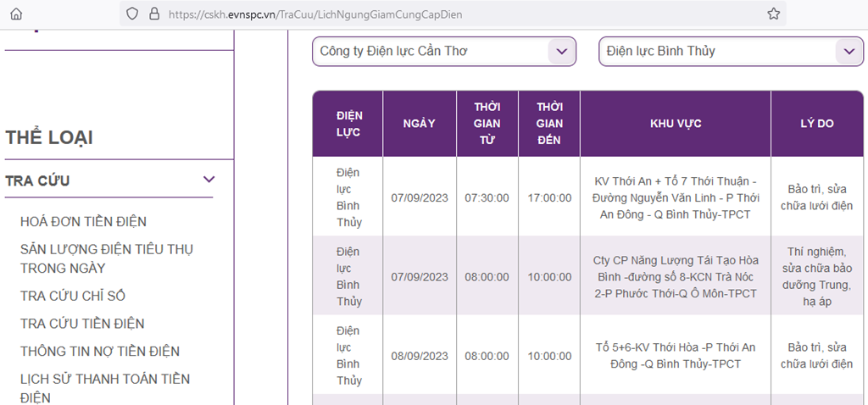Click the Cty CP Năng Lượng Tái Tạo row
This screenshot has width=868, height=405.
587,277
